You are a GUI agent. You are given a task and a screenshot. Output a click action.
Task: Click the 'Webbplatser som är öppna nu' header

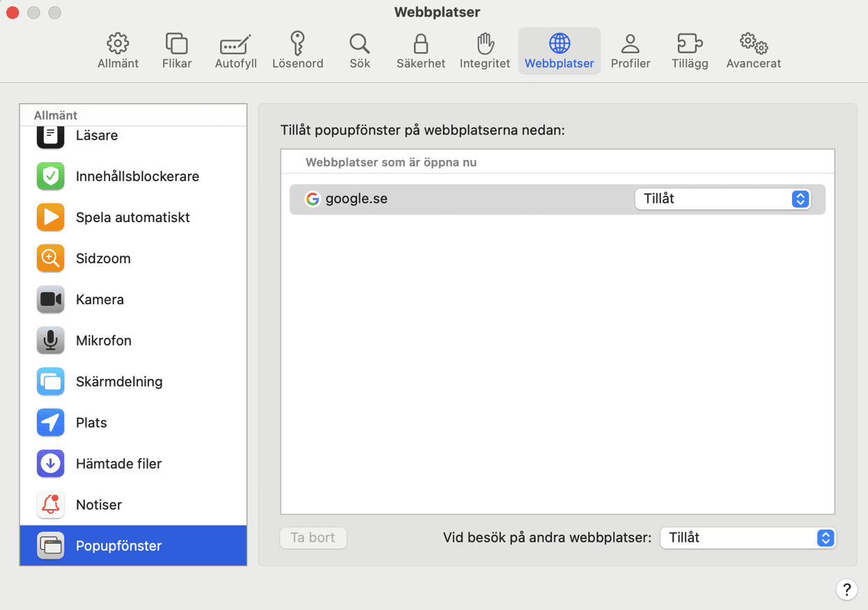[x=391, y=162]
